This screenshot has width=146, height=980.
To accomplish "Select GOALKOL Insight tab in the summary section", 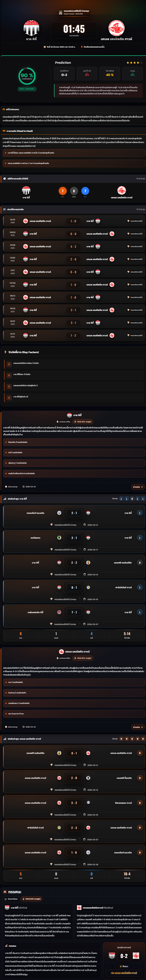I will point(32,899).
